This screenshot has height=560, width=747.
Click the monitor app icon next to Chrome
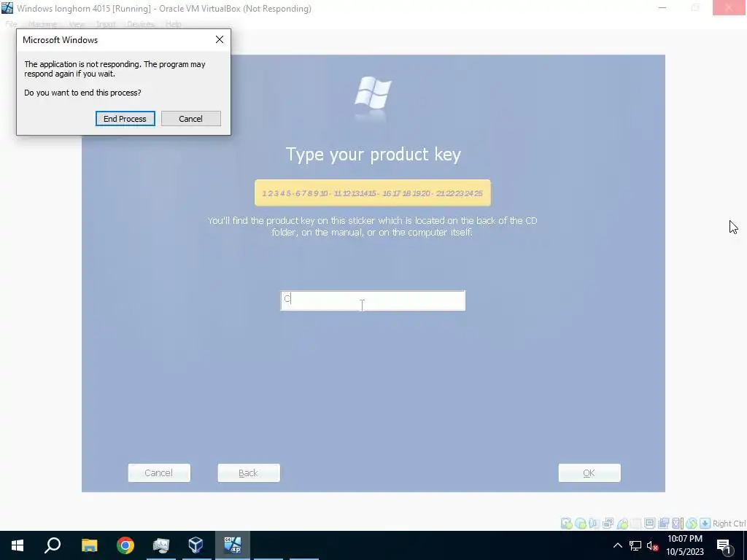tap(161, 545)
